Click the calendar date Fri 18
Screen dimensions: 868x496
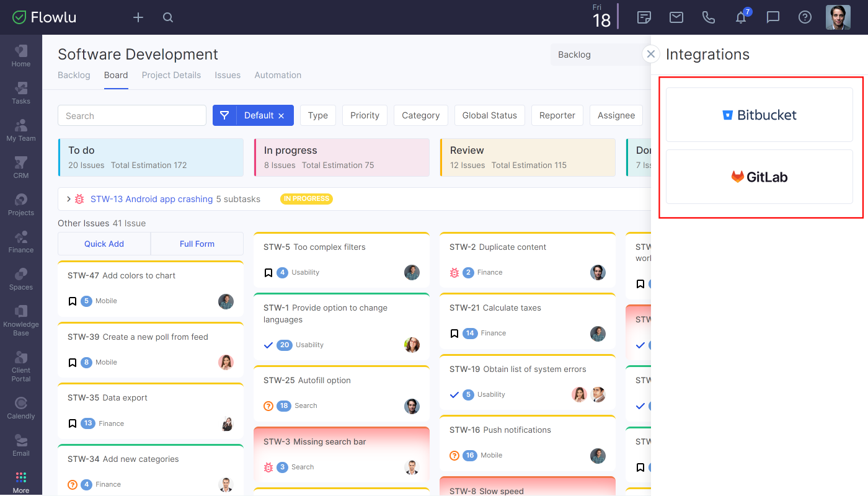pos(601,17)
